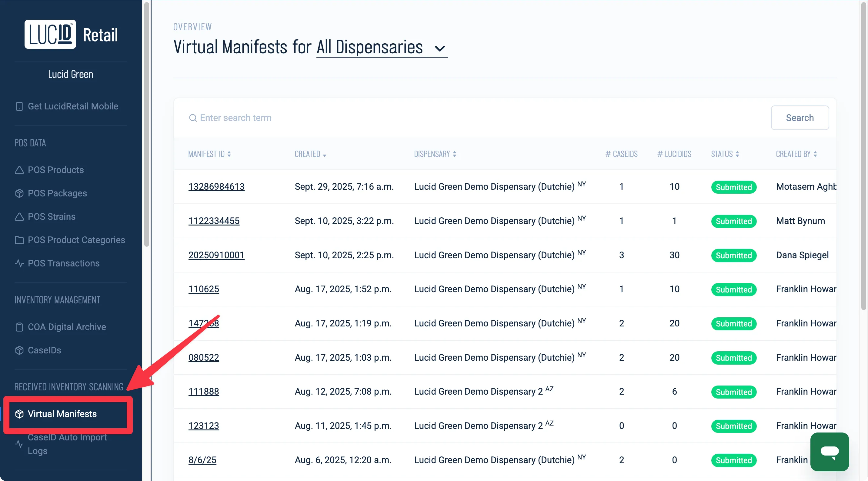
Task: Open the chat widget bubble
Action: (x=829, y=451)
